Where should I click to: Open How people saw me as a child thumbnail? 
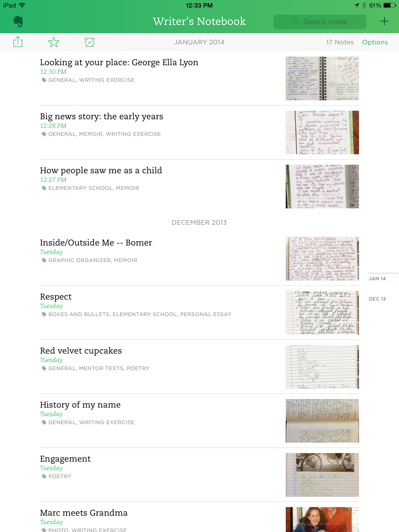(x=322, y=186)
